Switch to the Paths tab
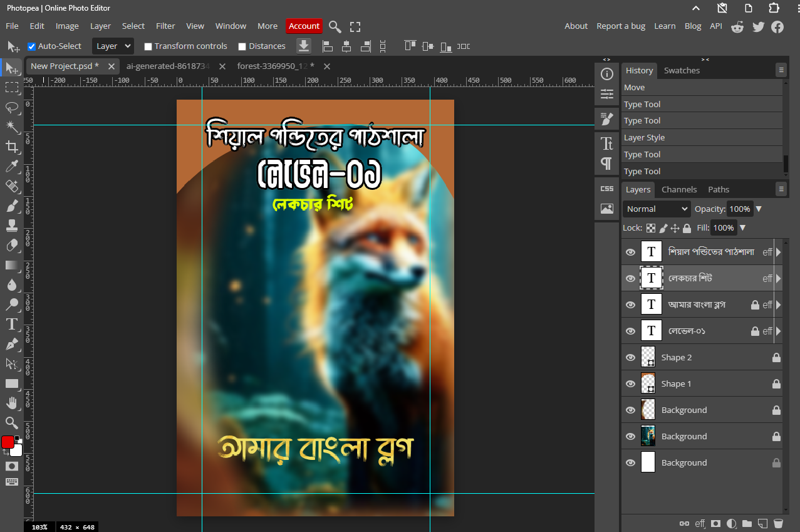Screen dimensions: 800x532 click(x=719, y=189)
